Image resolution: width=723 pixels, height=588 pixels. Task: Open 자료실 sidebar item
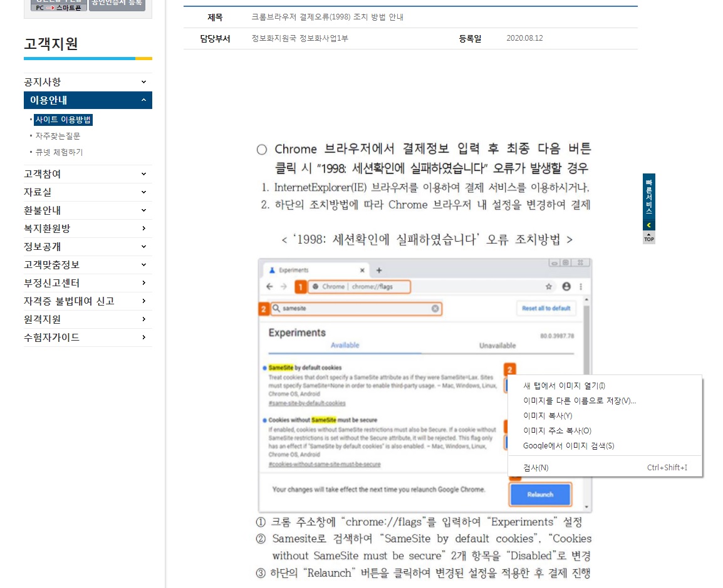pos(38,192)
